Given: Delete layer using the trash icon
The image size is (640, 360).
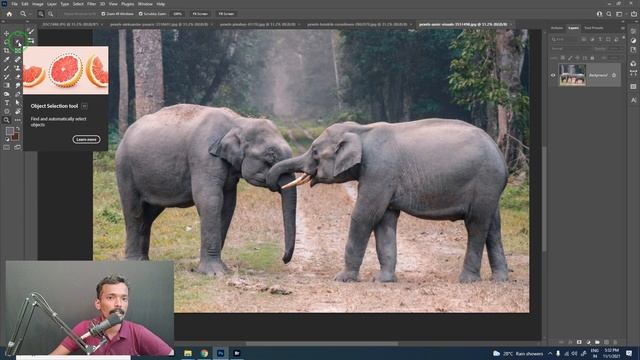Looking at the screenshot, I should click(x=616, y=342).
